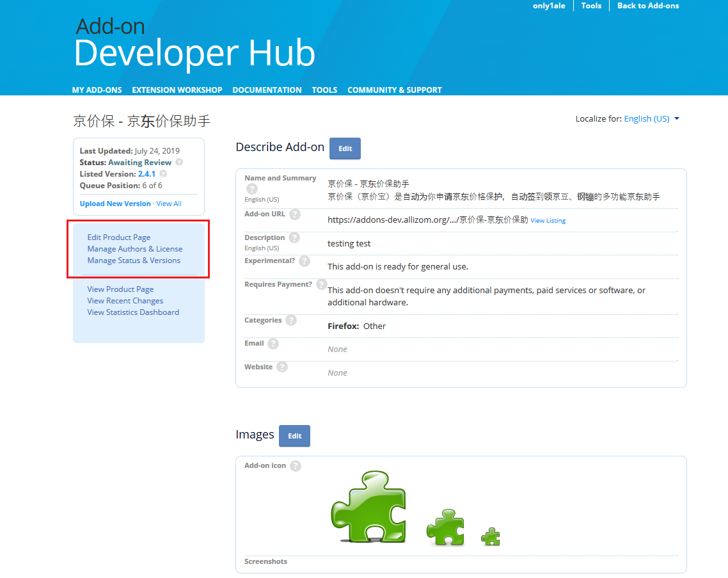
Task: Click the 'testing test' description text
Action: tap(349, 243)
